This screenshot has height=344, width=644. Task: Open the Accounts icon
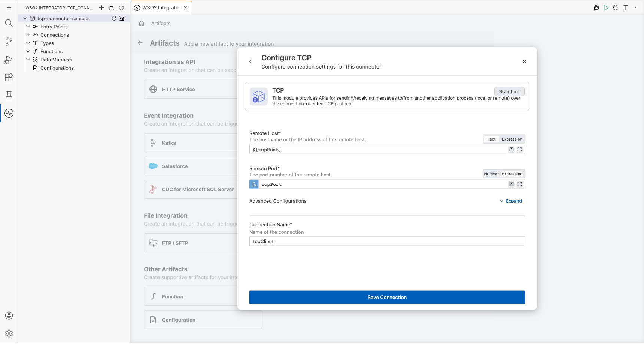[x=9, y=316]
